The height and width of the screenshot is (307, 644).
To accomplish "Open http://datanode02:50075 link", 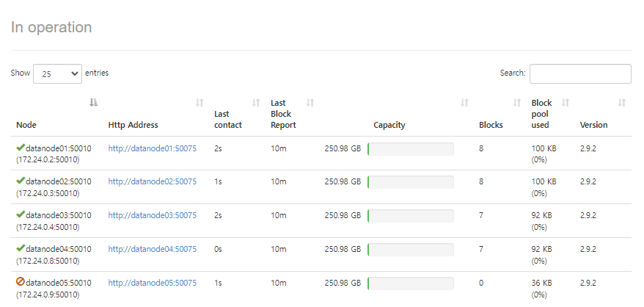I will (x=153, y=181).
